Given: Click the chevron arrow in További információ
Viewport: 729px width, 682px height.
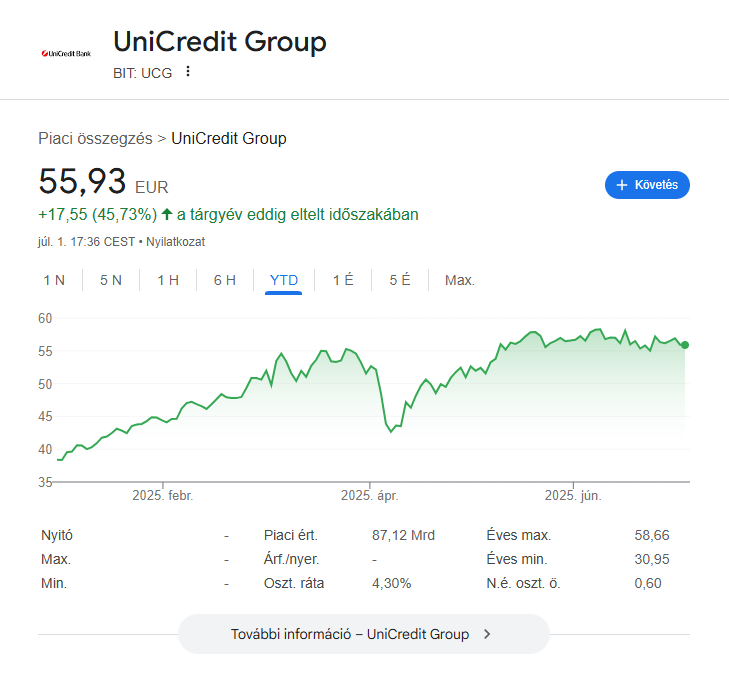Looking at the screenshot, I should tap(487, 634).
